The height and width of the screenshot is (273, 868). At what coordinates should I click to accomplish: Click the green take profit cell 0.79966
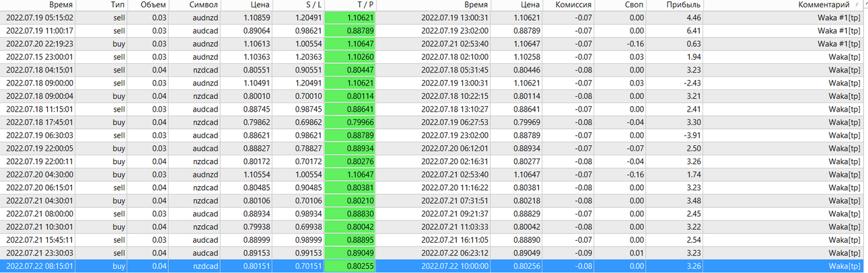tap(351, 122)
